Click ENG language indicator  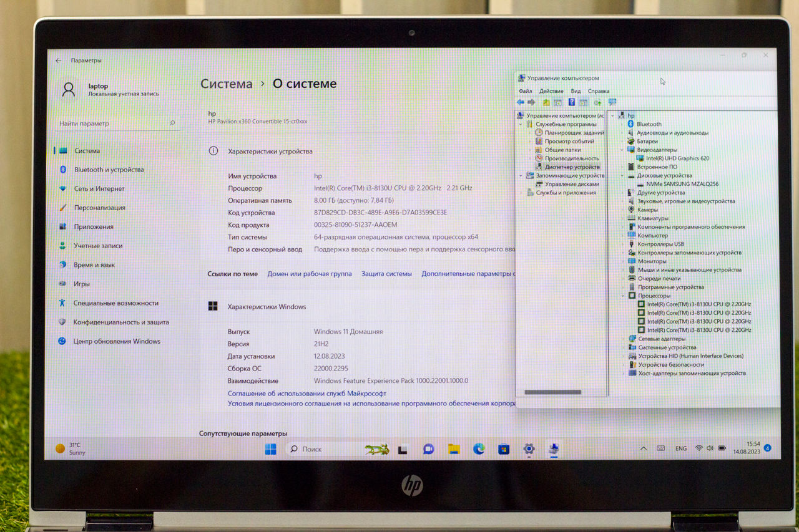[681, 448]
